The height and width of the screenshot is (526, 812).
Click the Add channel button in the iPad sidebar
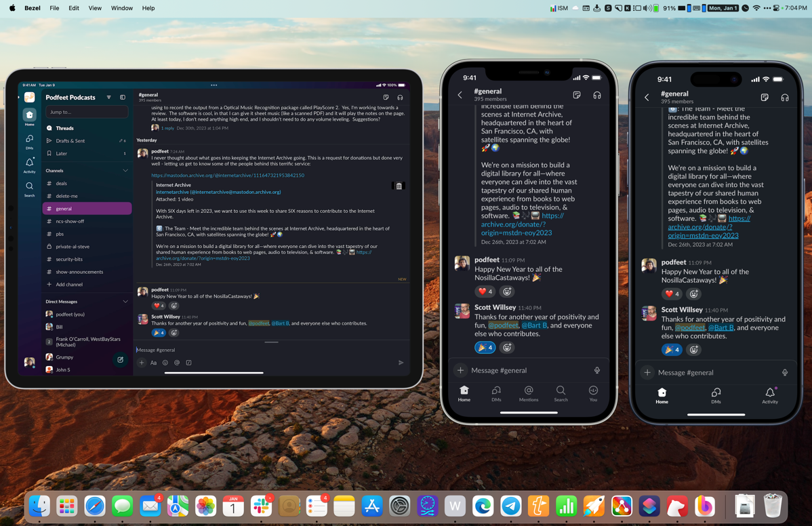(x=69, y=285)
